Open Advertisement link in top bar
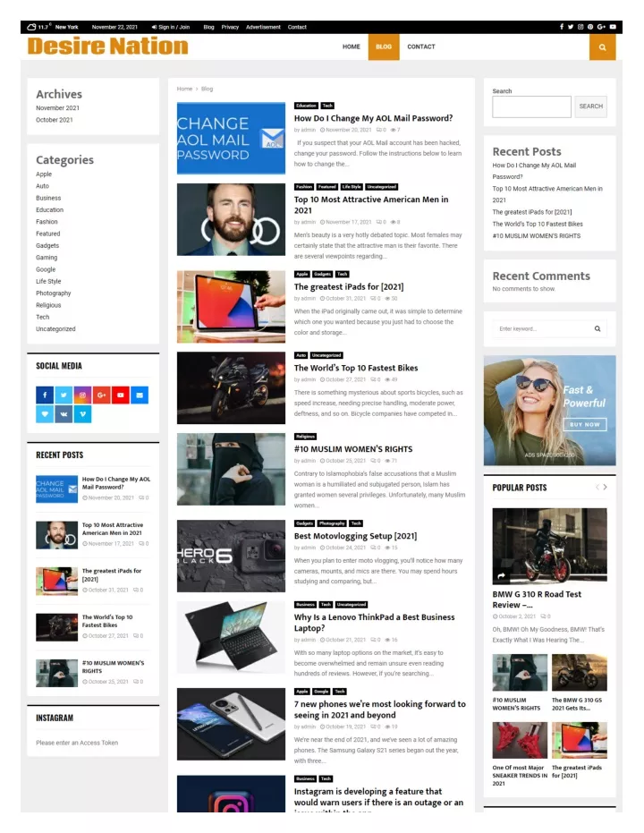This screenshot has width=644, height=833. tap(263, 27)
